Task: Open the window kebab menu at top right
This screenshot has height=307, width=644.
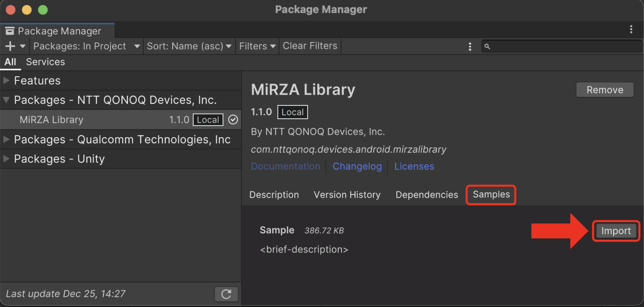Action: [631, 29]
